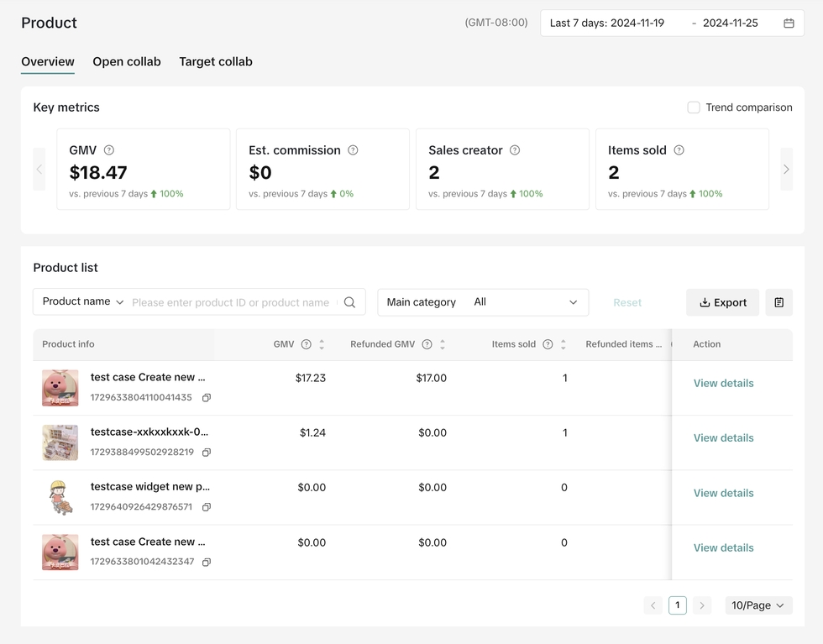The image size is (823, 644).
Task: Click the calendar icon in date range picker
Action: click(789, 24)
